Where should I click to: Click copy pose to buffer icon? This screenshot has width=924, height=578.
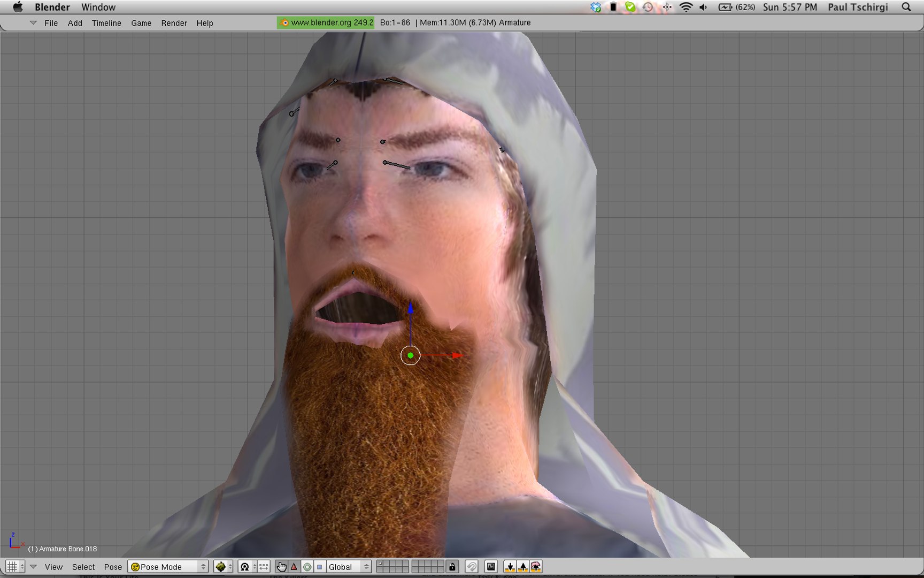point(510,567)
